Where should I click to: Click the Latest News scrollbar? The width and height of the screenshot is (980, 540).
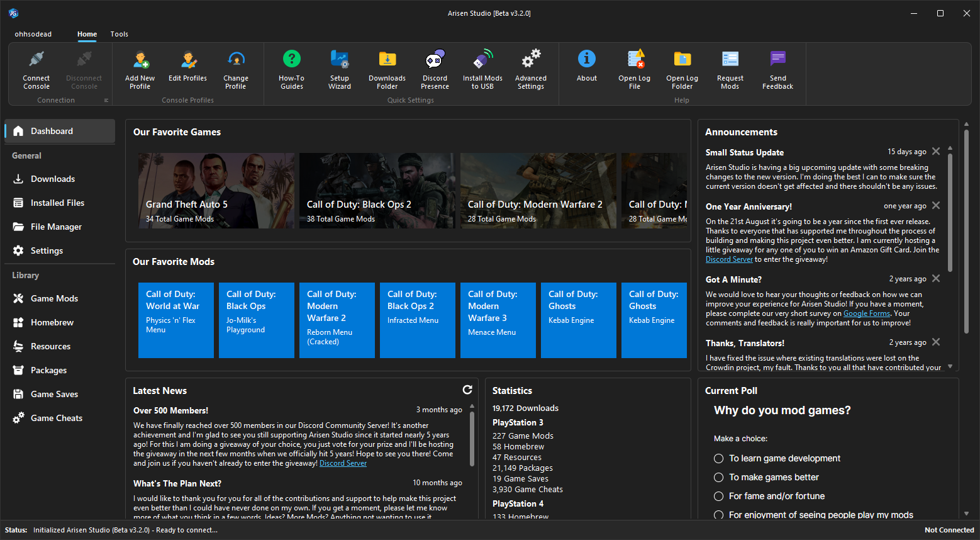(472, 439)
